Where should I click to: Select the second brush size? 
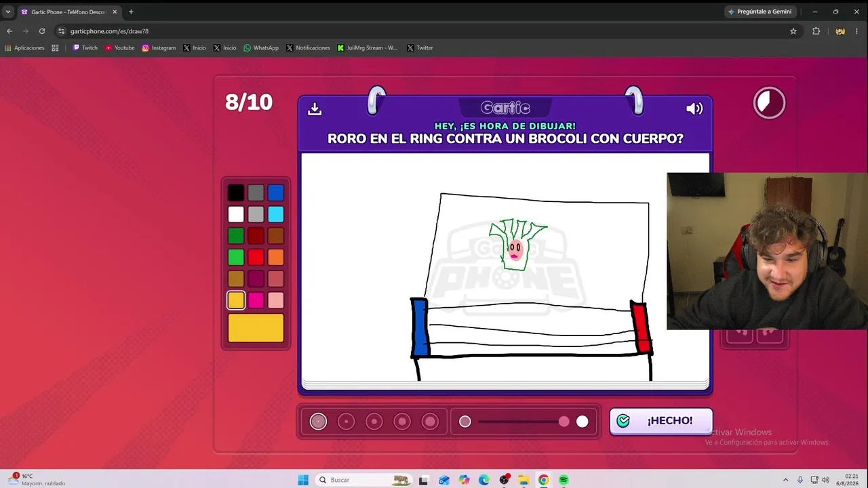[x=346, y=422]
